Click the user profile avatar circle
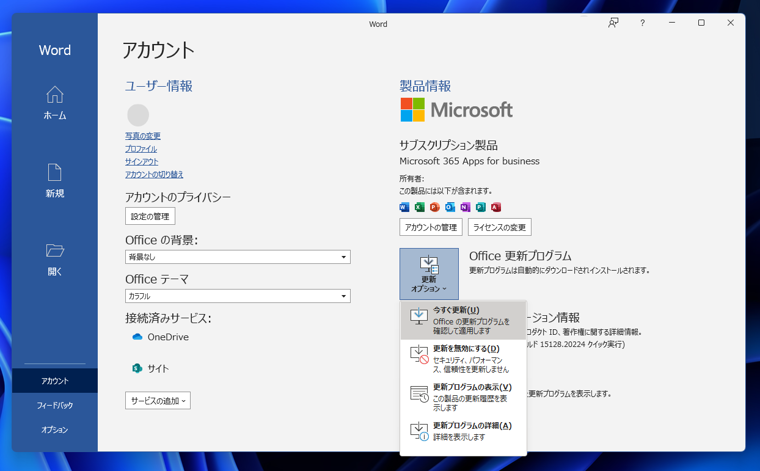Image resolution: width=760 pixels, height=471 pixels. 138,115
